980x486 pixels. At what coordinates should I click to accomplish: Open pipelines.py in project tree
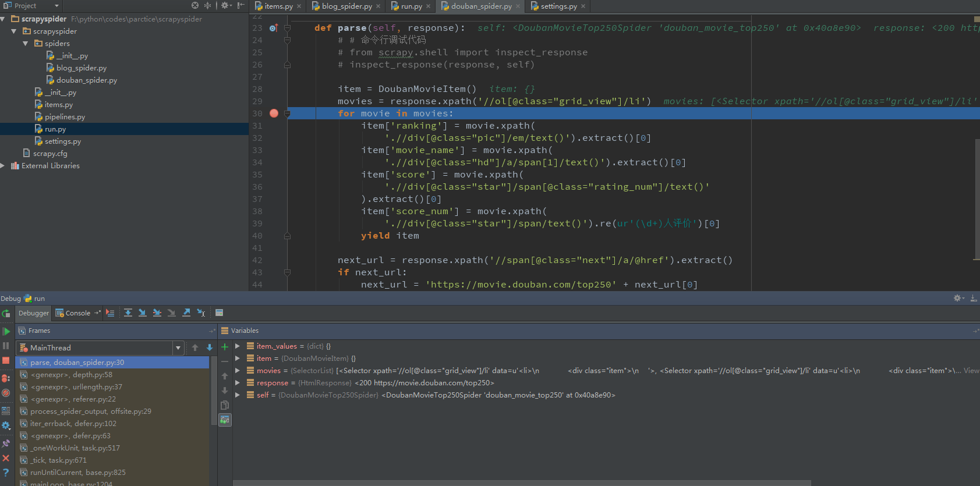(x=65, y=117)
